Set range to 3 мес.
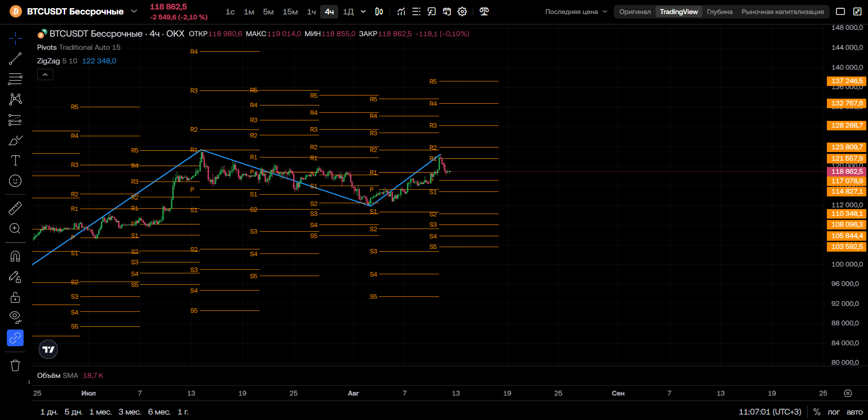 tap(130, 412)
